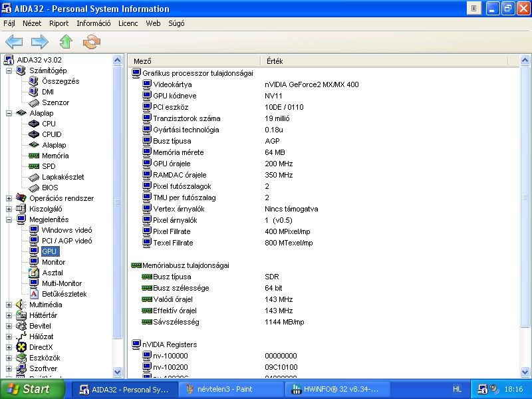The width and height of the screenshot is (532, 399).
Task: Open the Információ menu
Action: pyautogui.click(x=94, y=23)
